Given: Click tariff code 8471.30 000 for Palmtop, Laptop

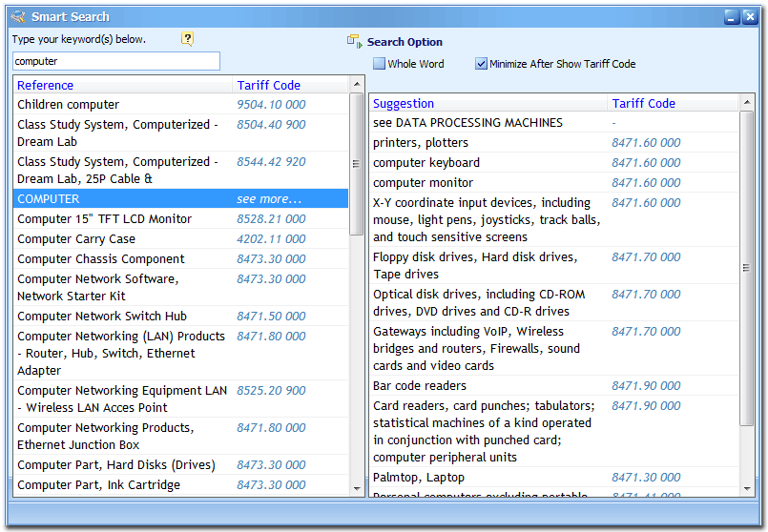Looking at the screenshot, I should [x=646, y=478].
